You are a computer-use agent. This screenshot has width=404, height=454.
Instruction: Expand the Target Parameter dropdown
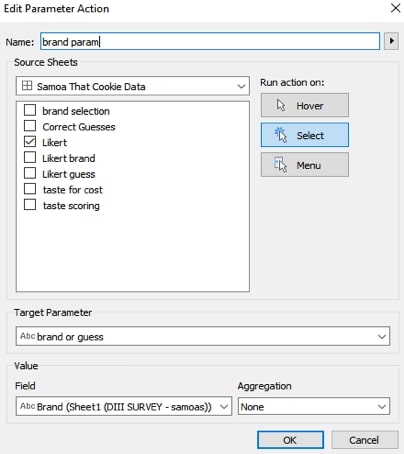(203, 336)
